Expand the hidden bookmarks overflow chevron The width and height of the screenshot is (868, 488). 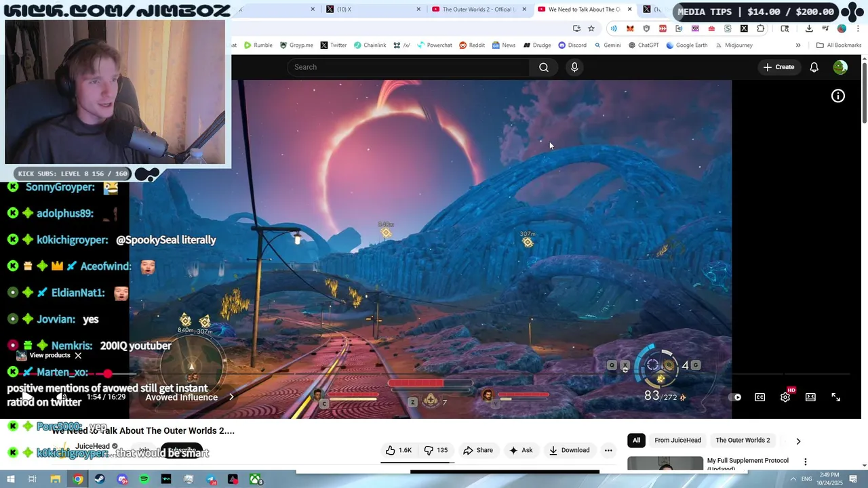(798, 45)
